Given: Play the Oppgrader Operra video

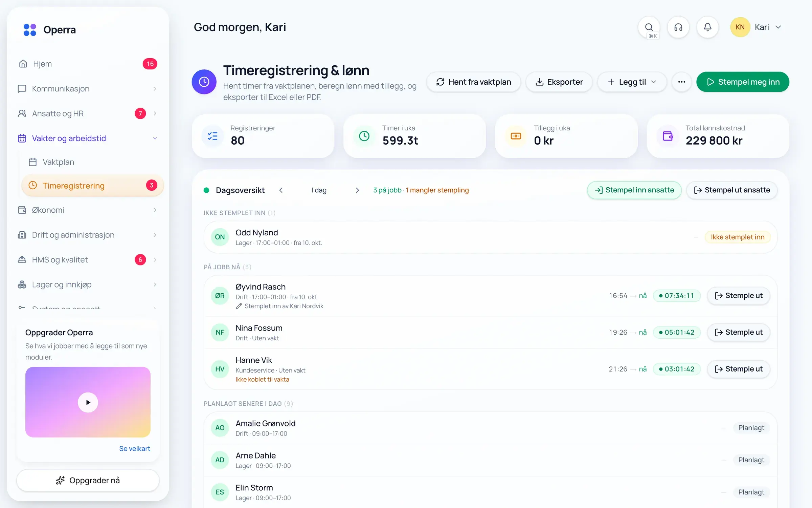Looking at the screenshot, I should (x=88, y=402).
